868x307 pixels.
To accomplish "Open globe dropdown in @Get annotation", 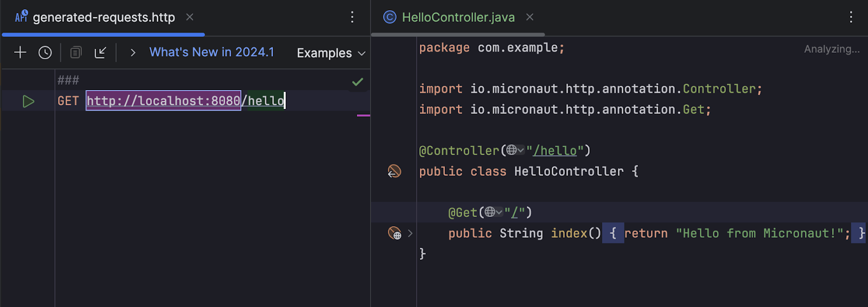I will pyautogui.click(x=494, y=213).
